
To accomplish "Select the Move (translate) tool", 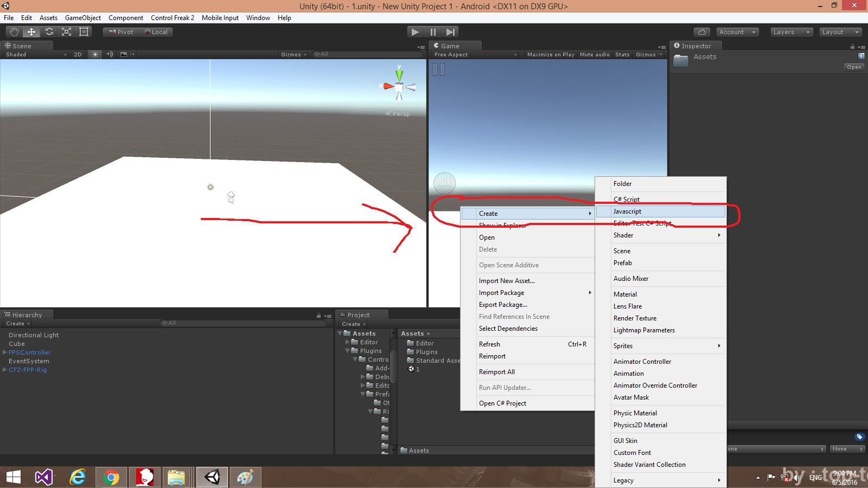I will click(31, 32).
